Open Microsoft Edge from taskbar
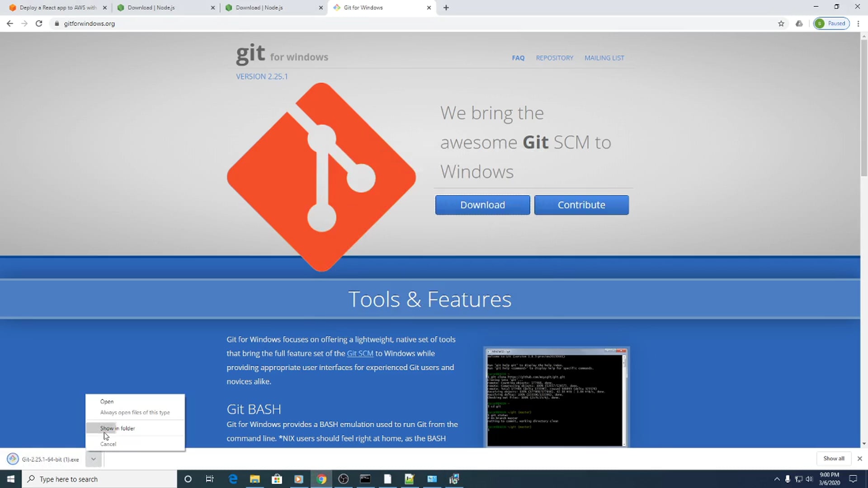The image size is (868, 488). coord(233,479)
